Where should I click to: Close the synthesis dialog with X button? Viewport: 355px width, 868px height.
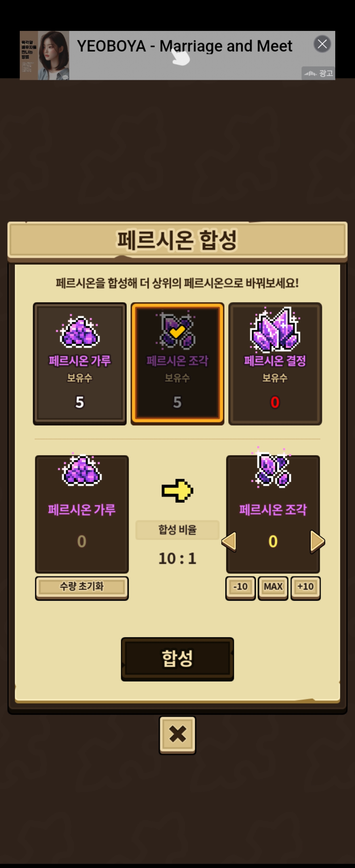pyautogui.click(x=177, y=735)
